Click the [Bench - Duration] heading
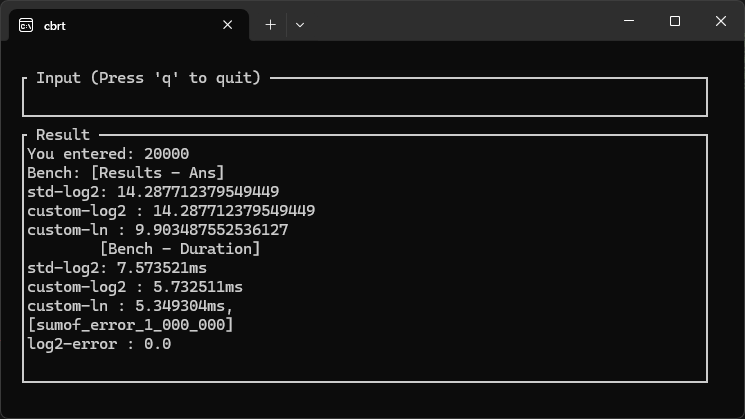The height and width of the screenshot is (419, 745). pos(180,249)
